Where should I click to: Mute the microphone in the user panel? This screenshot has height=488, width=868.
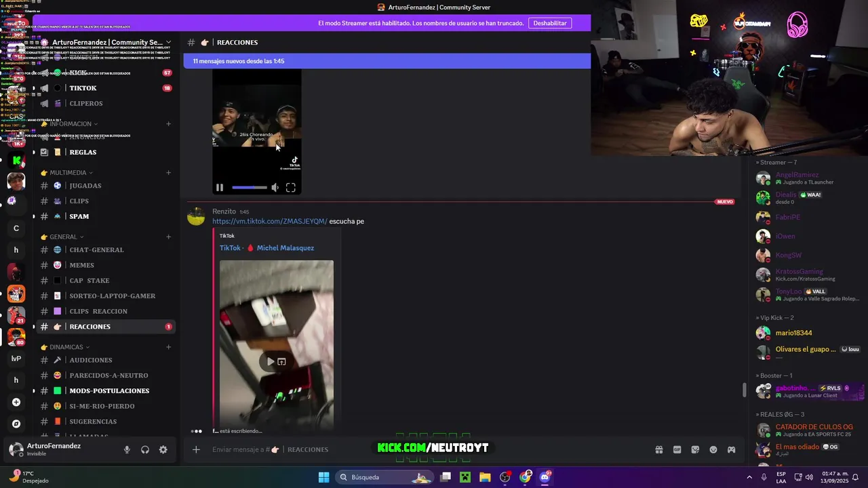[x=127, y=449]
